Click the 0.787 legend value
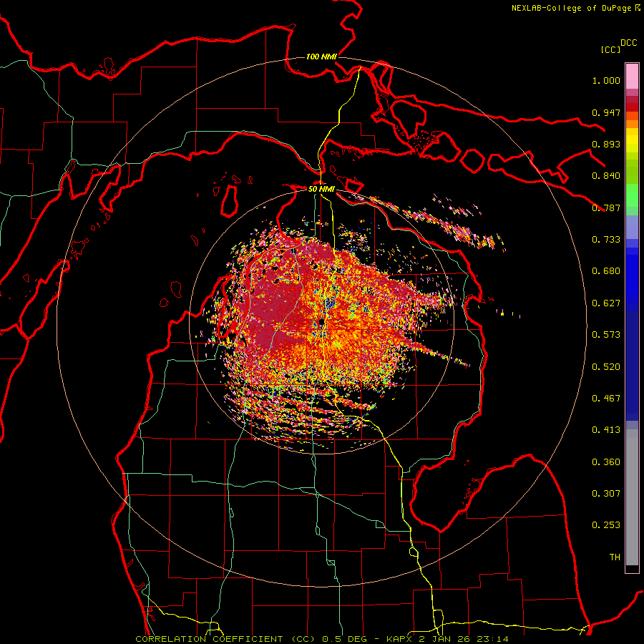The height and width of the screenshot is (644, 644). 606,208
